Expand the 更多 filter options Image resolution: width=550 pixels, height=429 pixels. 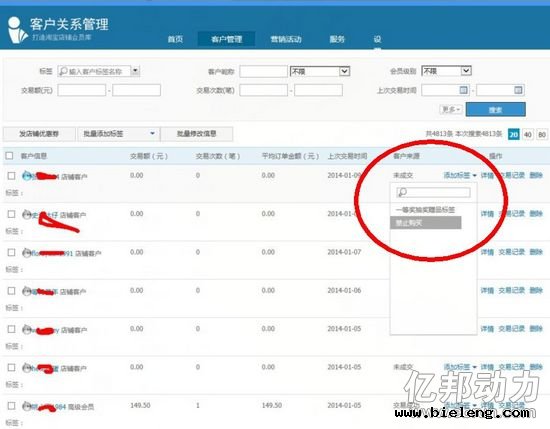pyautogui.click(x=451, y=109)
